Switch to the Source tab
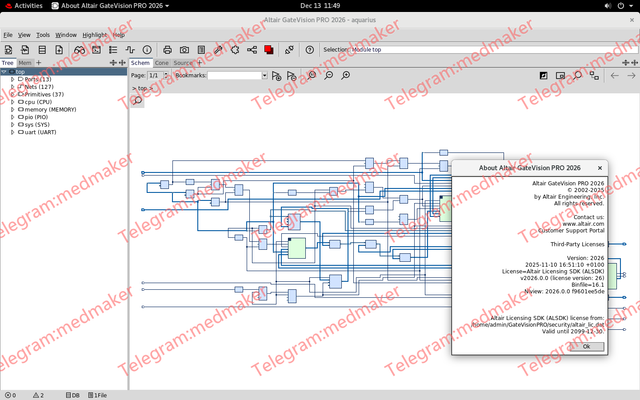The image size is (640, 400). pos(182,63)
